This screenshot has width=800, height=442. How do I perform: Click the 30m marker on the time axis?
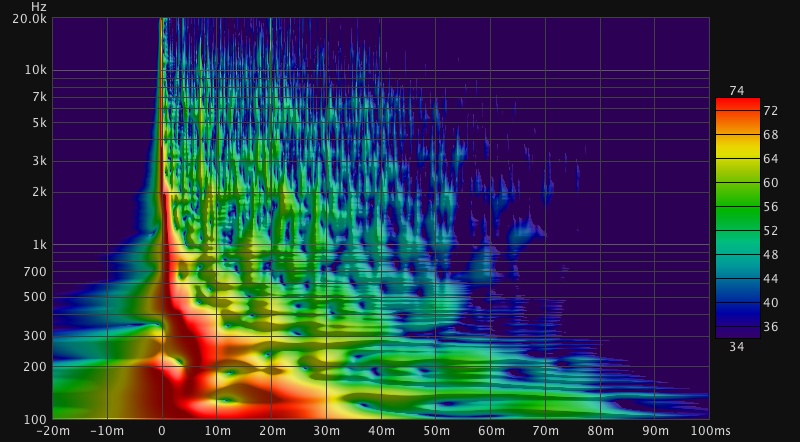click(x=326, y=430)
